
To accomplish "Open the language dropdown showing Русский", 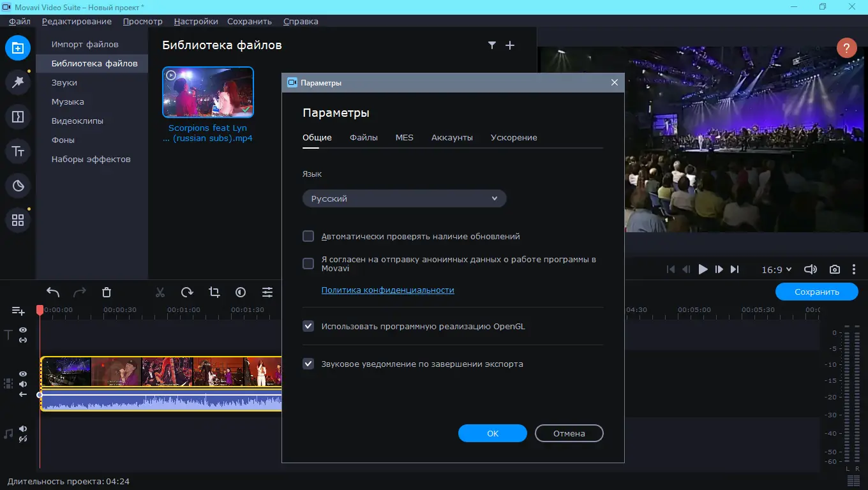I will point(405,198).
